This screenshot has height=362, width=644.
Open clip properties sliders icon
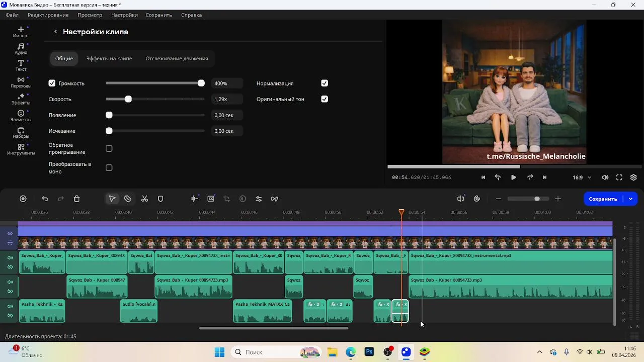(x=259, y=199)
